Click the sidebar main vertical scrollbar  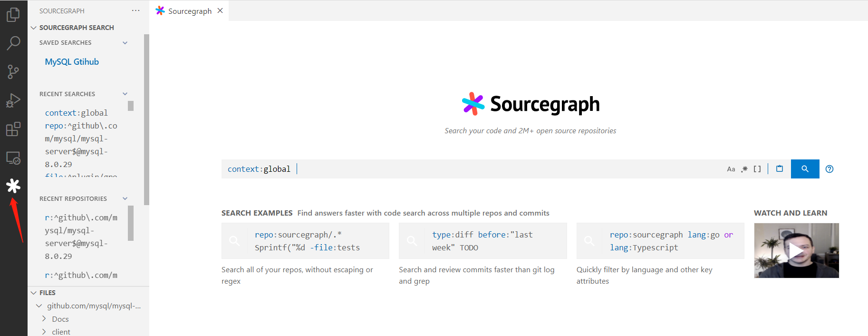click(146, 119)
